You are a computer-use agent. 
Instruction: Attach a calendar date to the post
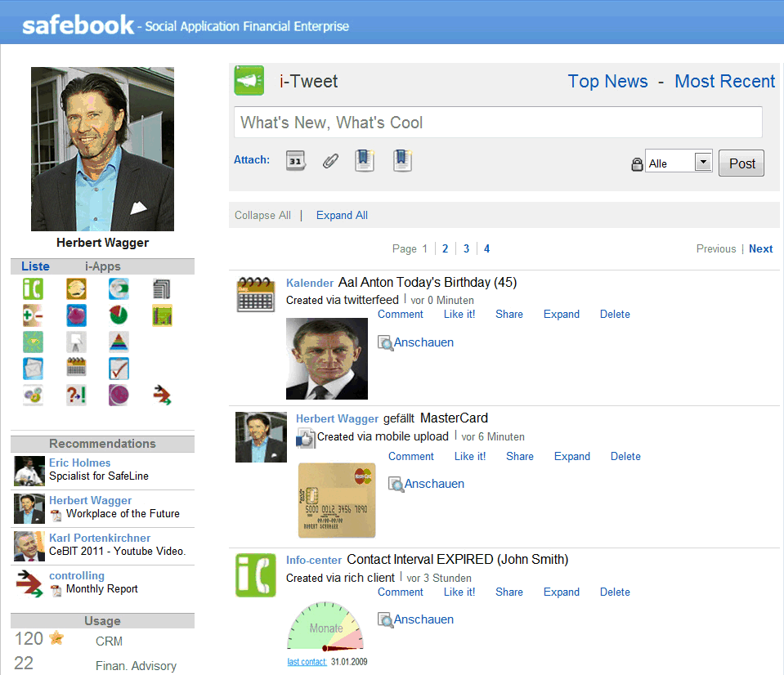pos(295,160)
